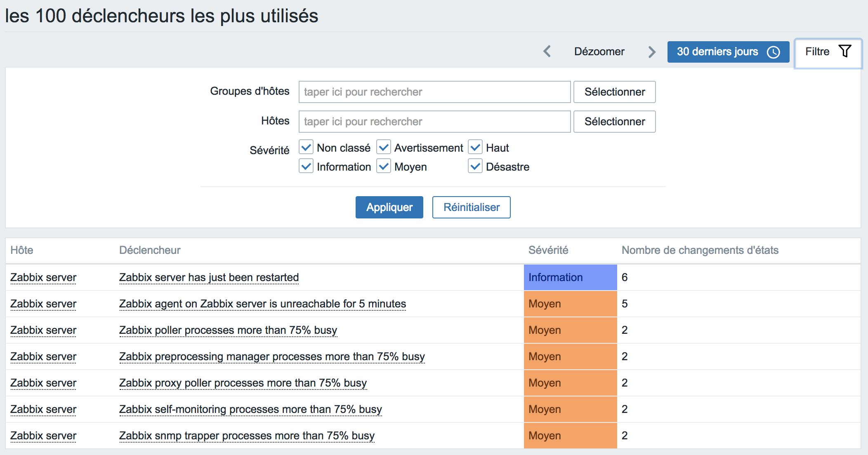Uncheck the Information severity checkbox

click(x=306, y=166)
